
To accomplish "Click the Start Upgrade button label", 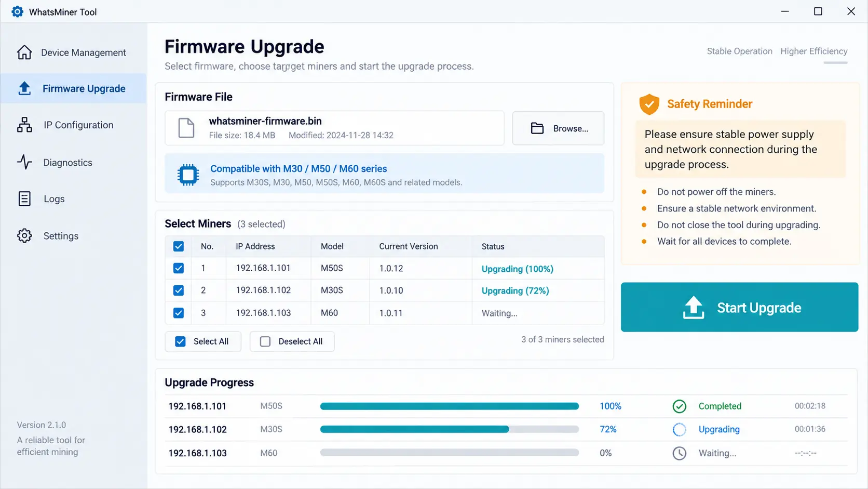I will click(x=759, y=308).
